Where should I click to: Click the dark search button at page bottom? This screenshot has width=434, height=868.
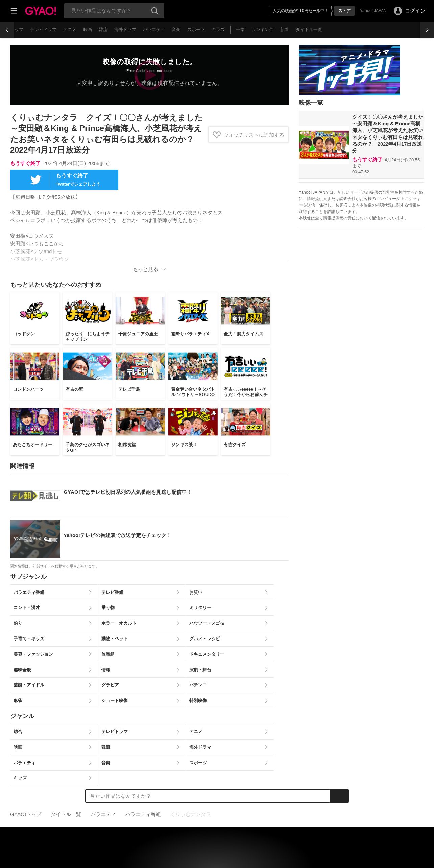(x=339, y=796)
